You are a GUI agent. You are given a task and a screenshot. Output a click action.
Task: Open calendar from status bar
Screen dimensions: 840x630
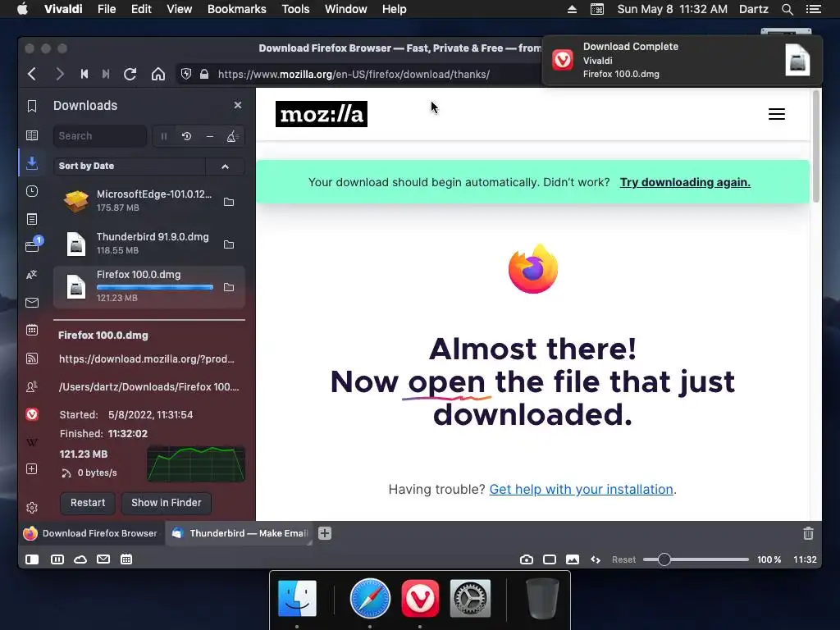coord(126,559)
